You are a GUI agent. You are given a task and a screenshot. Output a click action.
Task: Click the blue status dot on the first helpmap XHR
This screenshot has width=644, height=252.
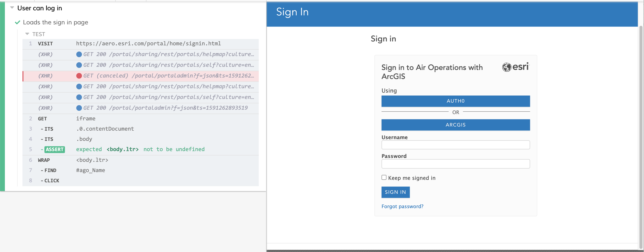click(x=79, y=54)
